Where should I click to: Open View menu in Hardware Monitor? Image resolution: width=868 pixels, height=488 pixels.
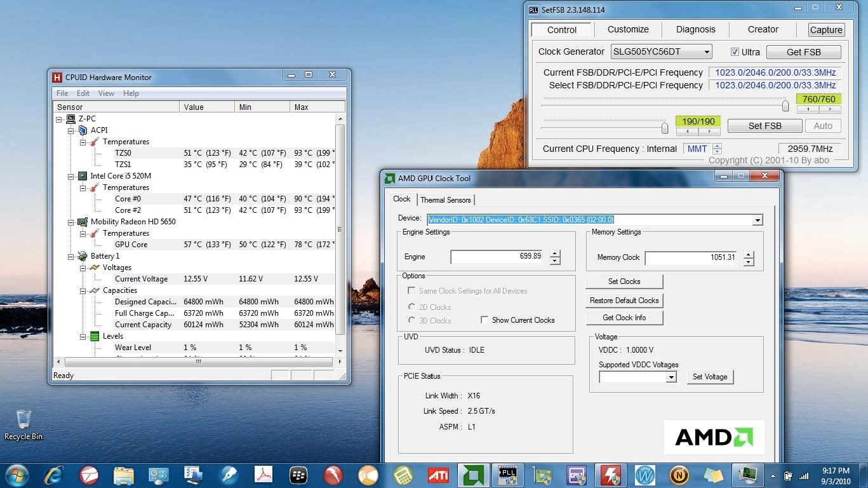[x=106, y=93]
